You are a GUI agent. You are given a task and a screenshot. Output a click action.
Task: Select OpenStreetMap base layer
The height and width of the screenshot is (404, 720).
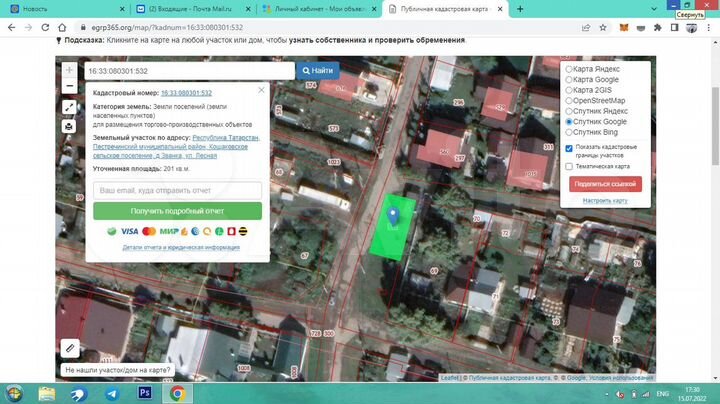tap(570, 101)
